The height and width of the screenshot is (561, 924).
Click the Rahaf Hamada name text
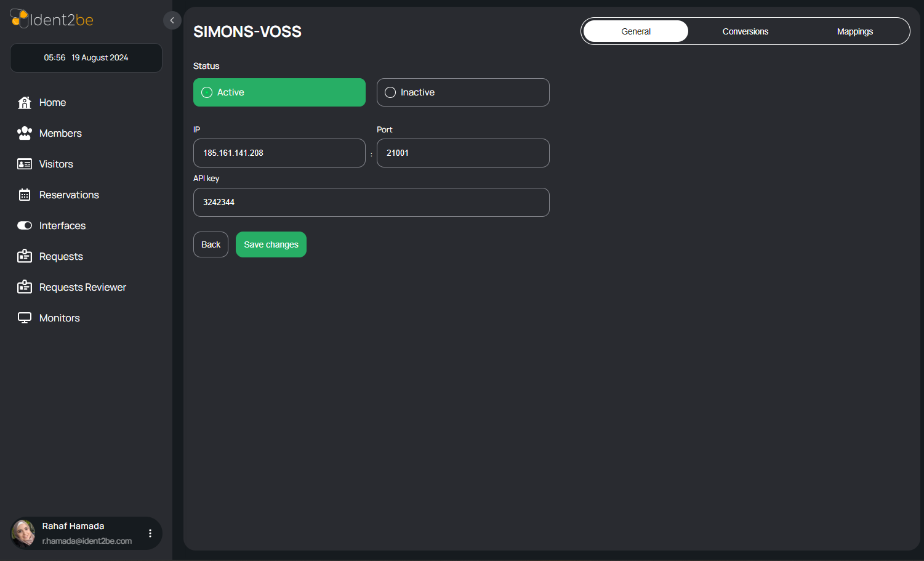pyautogui.click(x=73, y=526)
